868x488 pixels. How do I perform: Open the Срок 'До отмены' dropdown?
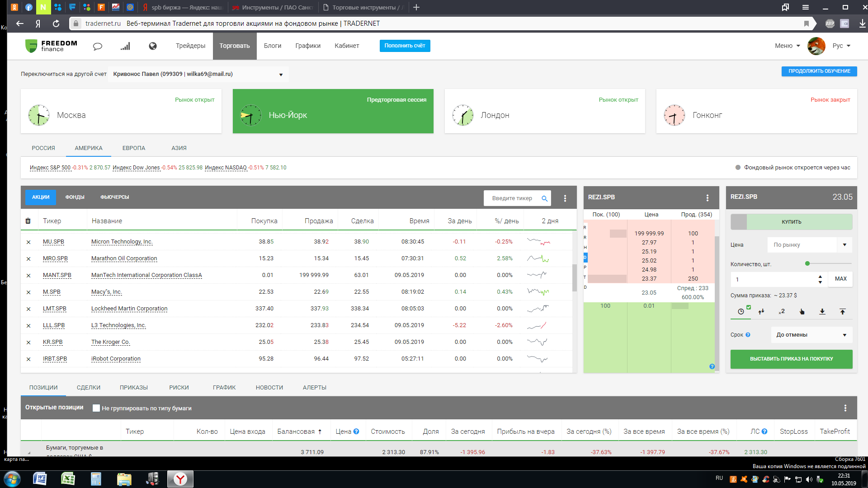(x=811, y=335)
